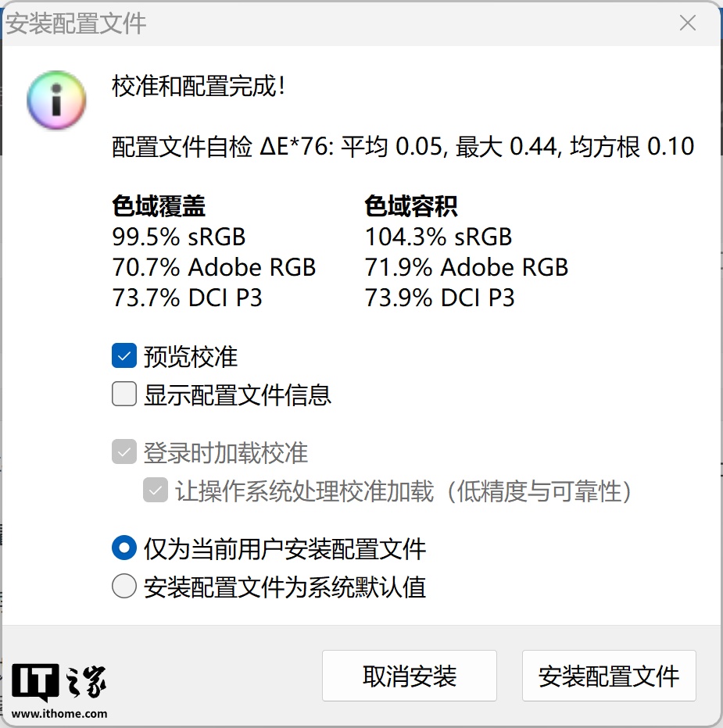This screenshot has height=728, width=723.
Task: Click the IT之家 logo watermark
Action: pyautogui.click(x=59, y=682)
